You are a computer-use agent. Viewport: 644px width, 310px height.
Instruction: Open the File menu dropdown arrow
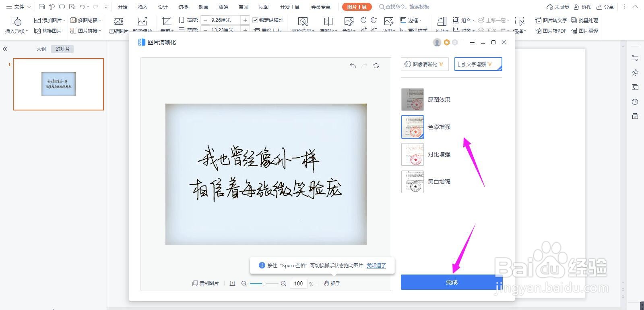coord(29,7)
